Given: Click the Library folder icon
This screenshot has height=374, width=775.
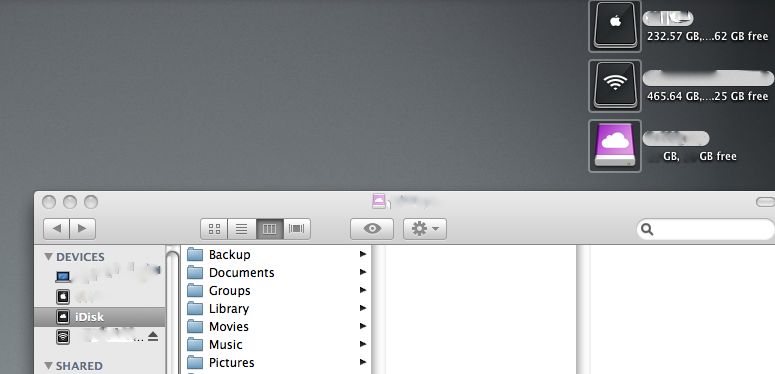Looking at the screenshot, I should pos(195,308).
